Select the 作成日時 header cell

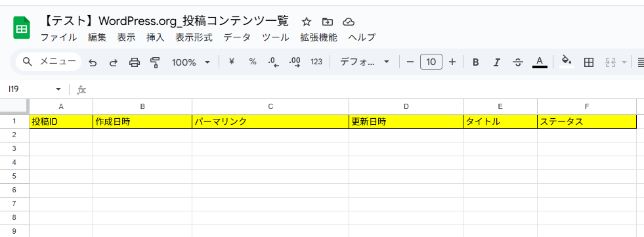142,121
